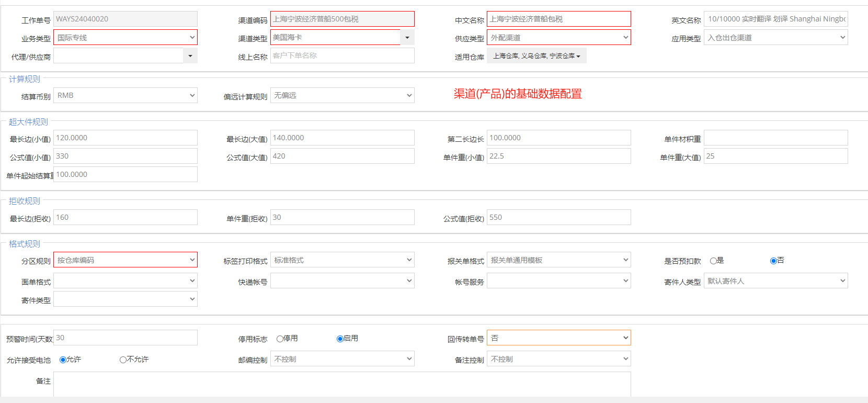This screenshot has width=868, height=403.
Task: Open the 报关单格式 template dropdown
Action: click(x=558, y=260)
